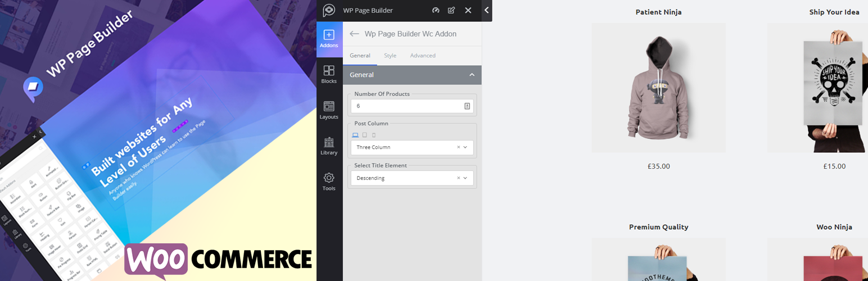The image size is (868, 281).
Task: Open the dashboard speedometer icon in header
Action: point(436,11)
